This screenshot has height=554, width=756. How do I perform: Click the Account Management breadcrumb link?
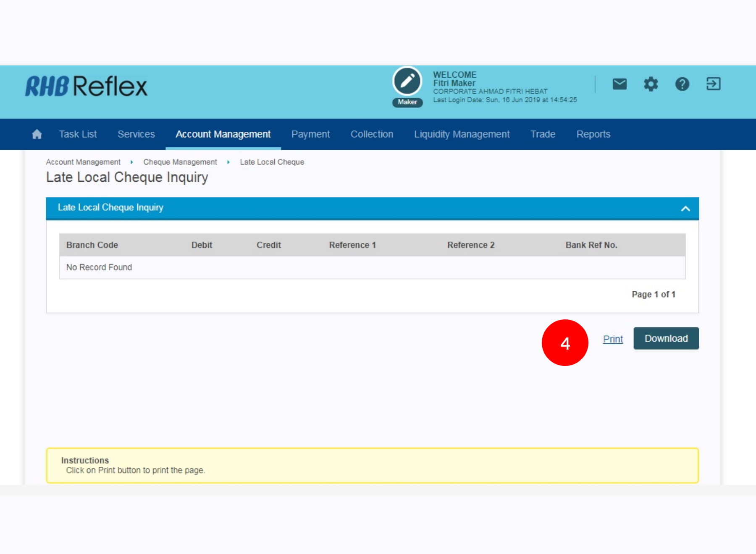(83, 162)
